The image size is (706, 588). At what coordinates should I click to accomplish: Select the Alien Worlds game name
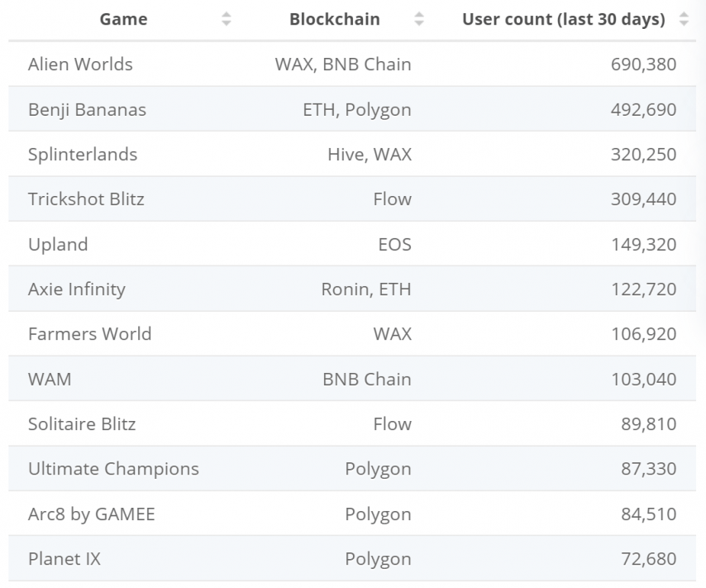(x=80, y=65)
